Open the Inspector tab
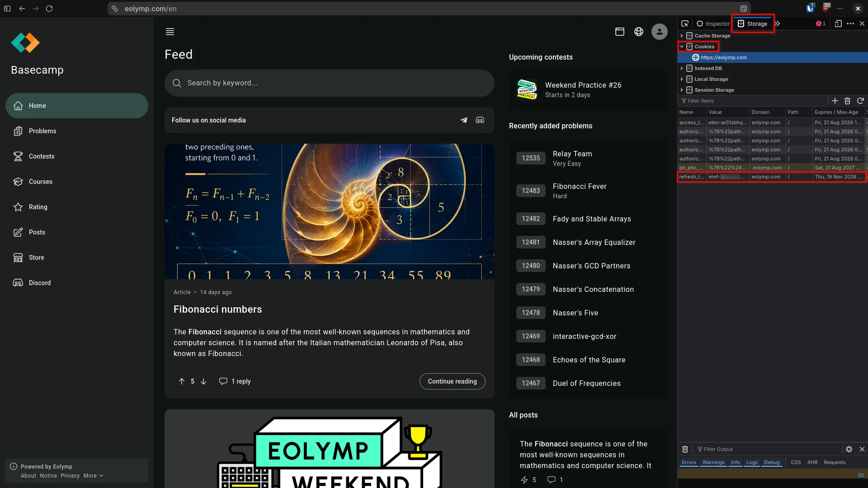This screenshot has height=488, width=868. click(713, 23)
